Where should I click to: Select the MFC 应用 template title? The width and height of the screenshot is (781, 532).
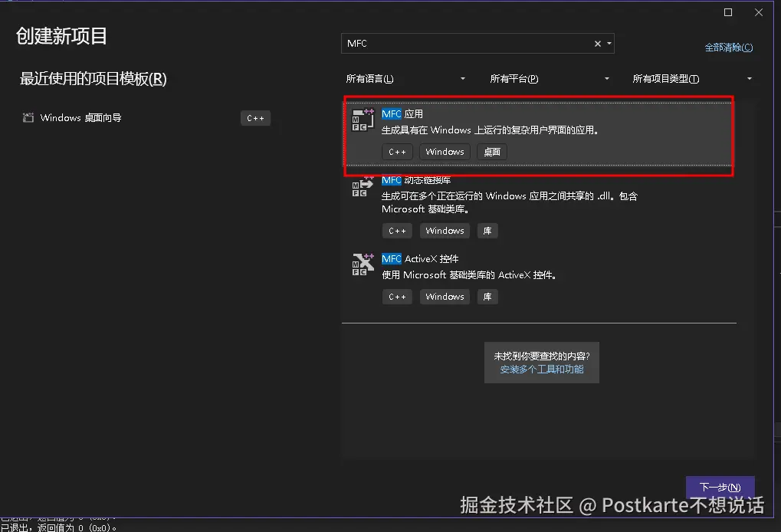[402, 114]
